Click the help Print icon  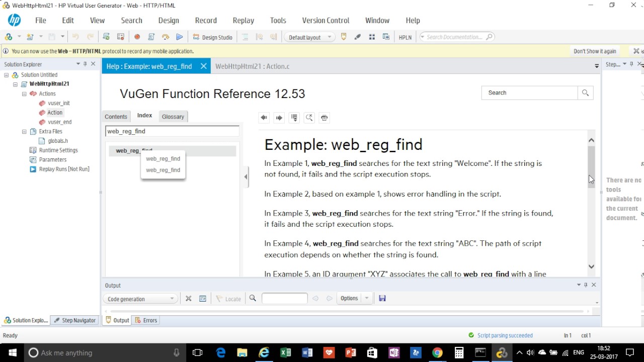click(325, 118)
